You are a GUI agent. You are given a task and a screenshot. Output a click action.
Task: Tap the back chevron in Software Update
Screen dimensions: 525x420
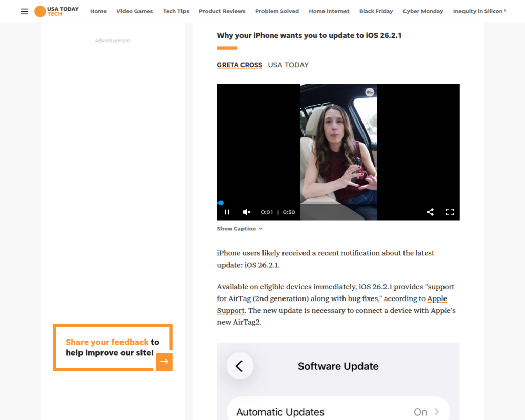tap(239, 366)
